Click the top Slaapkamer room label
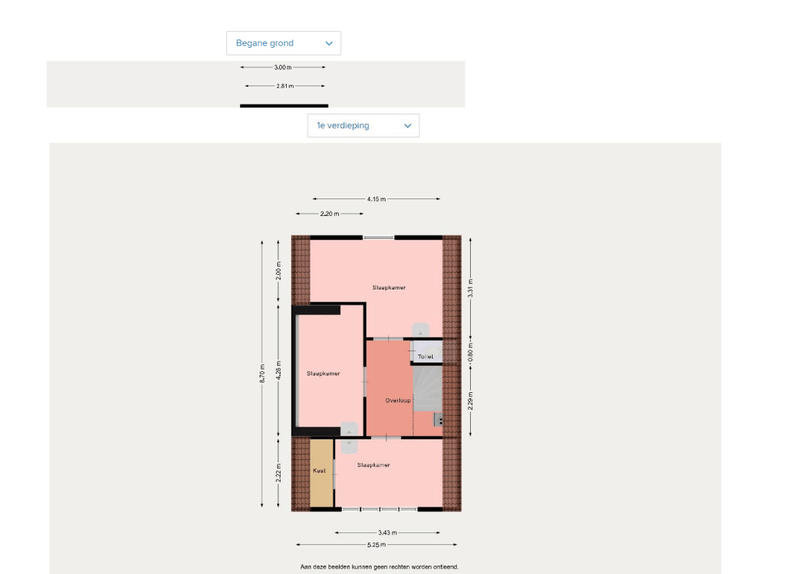 pyautogui.click(x=389, y=288)
